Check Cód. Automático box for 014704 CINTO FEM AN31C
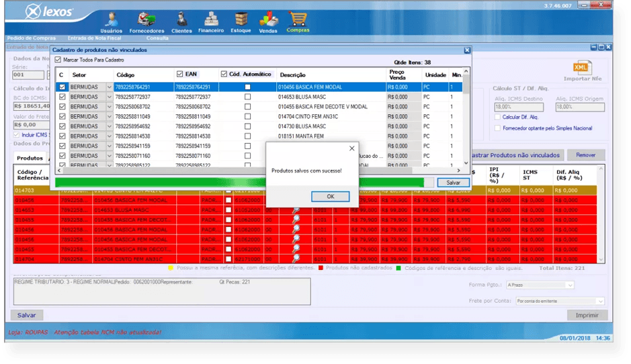Screen dimensions: 631x364 coord(247,117)
